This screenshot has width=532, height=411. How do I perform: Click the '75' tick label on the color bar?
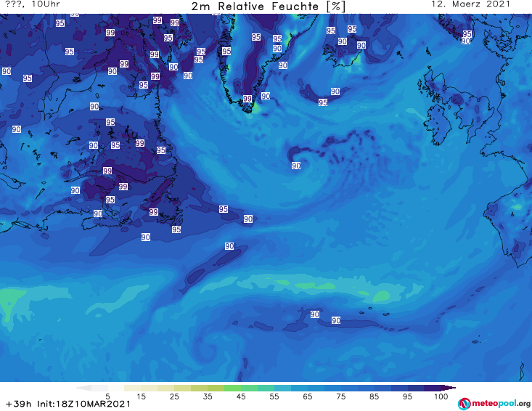[x=341, y=396]
